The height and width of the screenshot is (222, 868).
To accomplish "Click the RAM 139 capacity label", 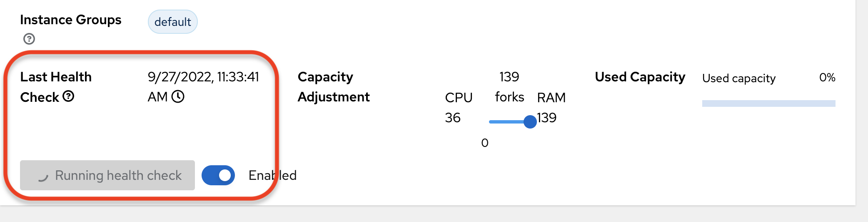I will (x=551, y=108).
